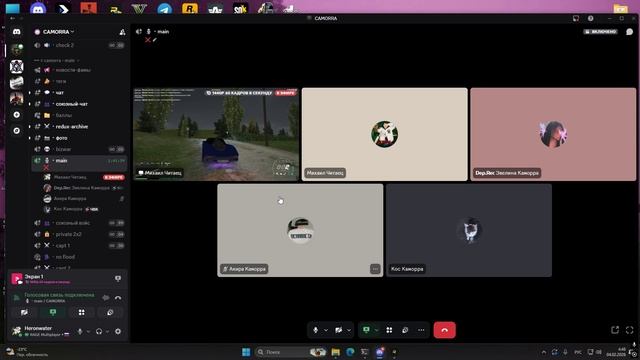Select the check 2 voice channel
640x360 pixels.
[x=80, y=45]
